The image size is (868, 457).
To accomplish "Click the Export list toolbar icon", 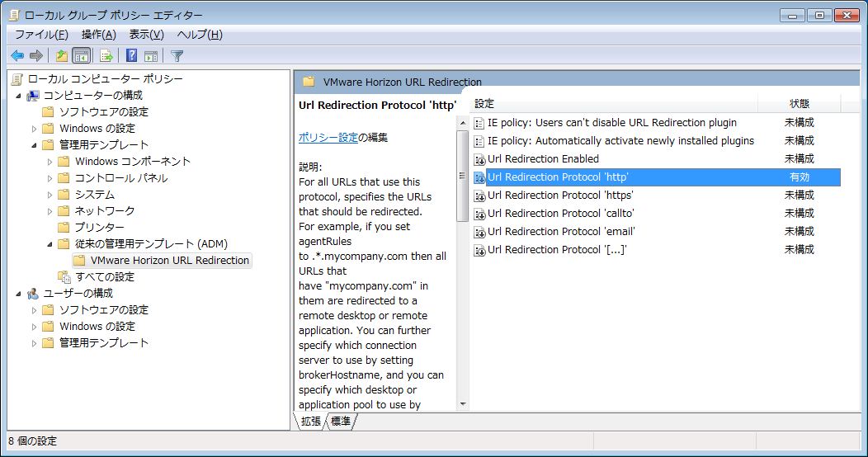I will 106,55.
